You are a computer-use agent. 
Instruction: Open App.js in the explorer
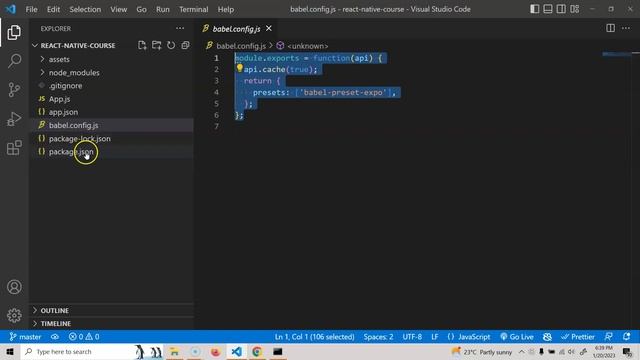[x=59, y=99]
